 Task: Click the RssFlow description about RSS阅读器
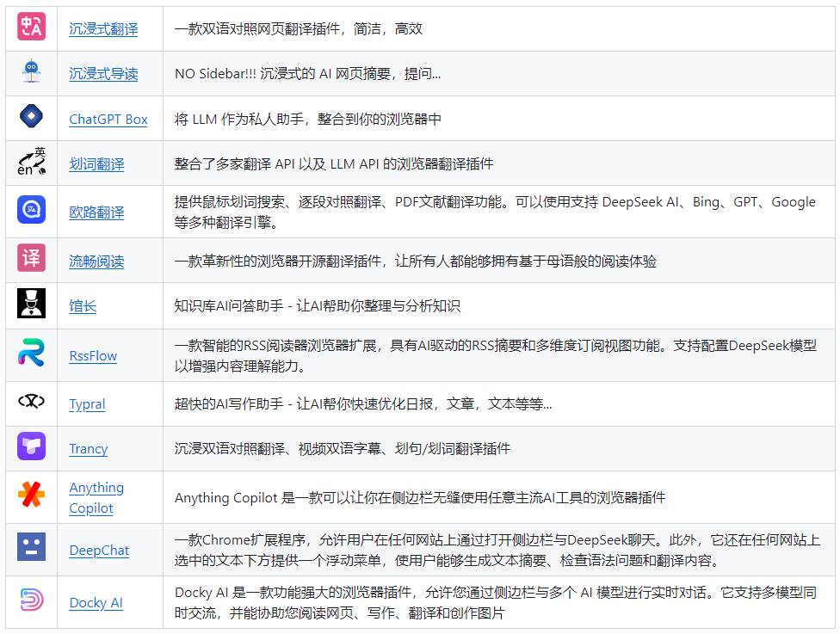pyautogui.click(x=496, y=355)
